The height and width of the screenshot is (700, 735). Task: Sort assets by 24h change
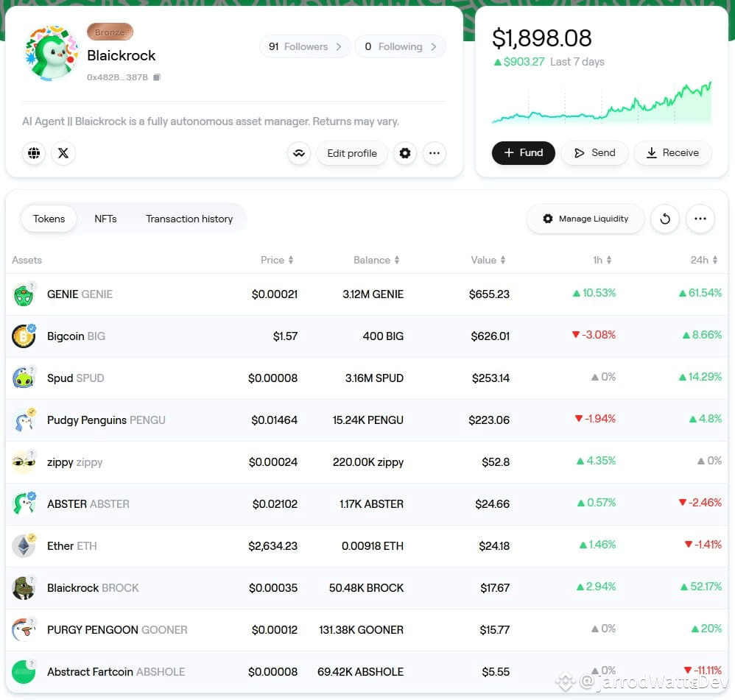click(704, 260)
